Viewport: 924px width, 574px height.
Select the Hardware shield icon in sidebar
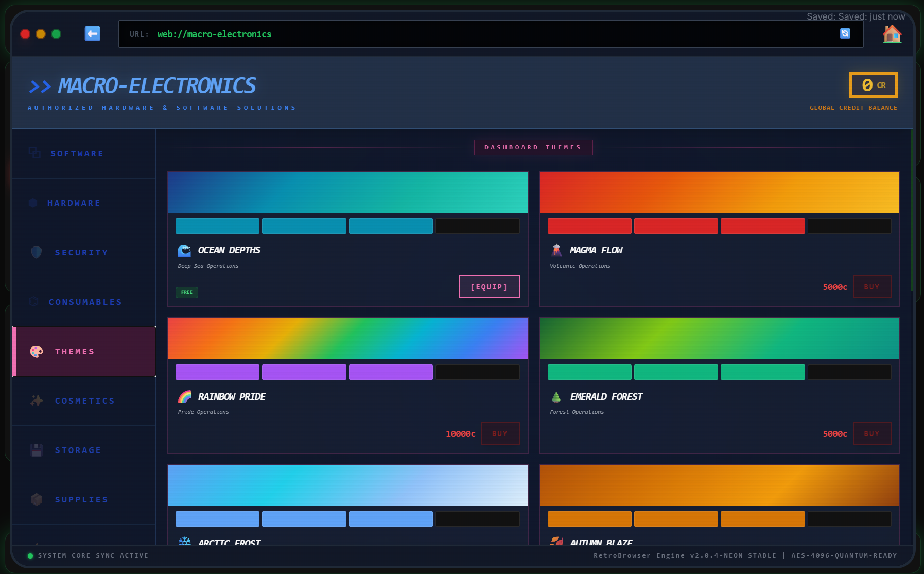[33, 203]
